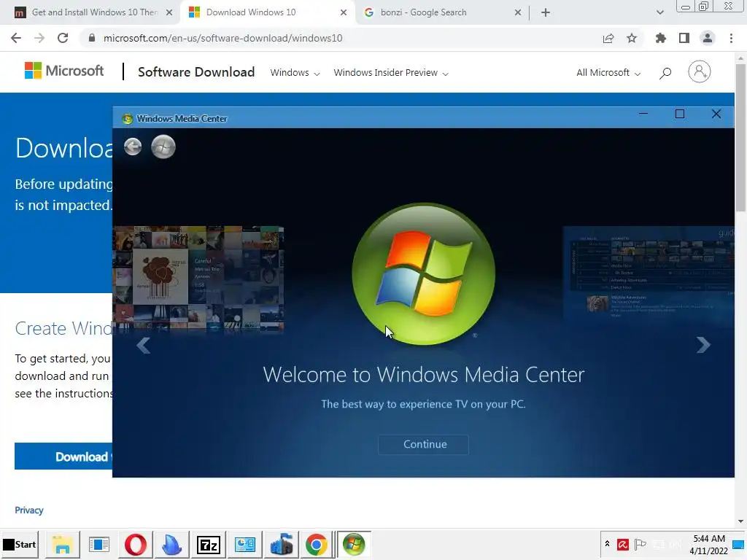Click the lock icon in the address bar

[92, 38]
